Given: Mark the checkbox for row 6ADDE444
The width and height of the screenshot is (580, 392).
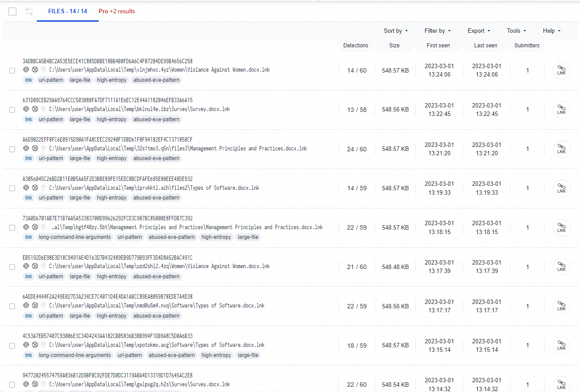Looking at the screenshot, I should (x=12, y=306).
